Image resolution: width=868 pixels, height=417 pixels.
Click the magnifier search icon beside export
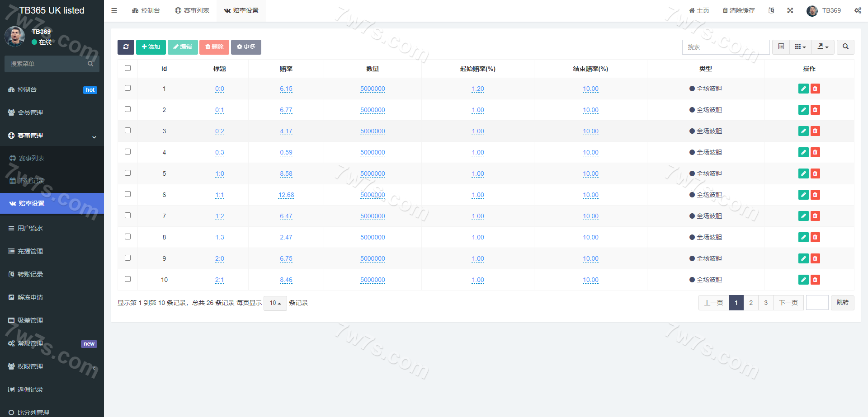[x=845, y=47]
